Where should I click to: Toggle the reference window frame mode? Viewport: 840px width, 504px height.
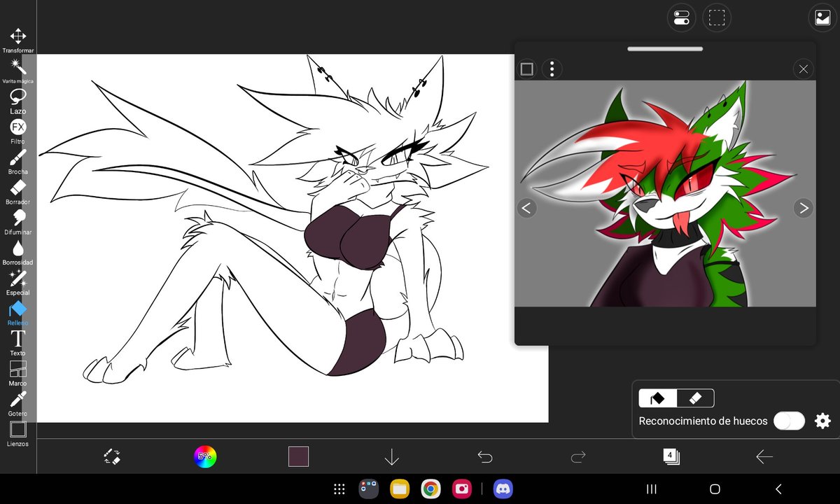point(526,69)
